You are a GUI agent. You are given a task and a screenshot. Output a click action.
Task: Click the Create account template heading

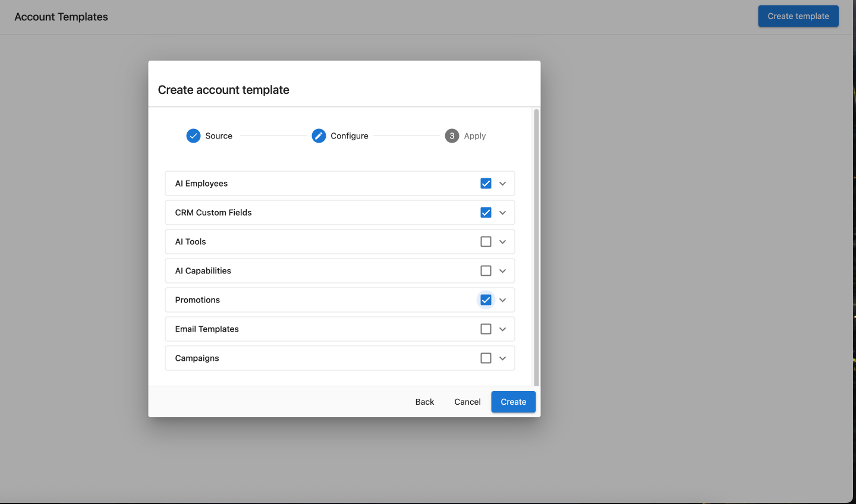[x=224, y=90]
